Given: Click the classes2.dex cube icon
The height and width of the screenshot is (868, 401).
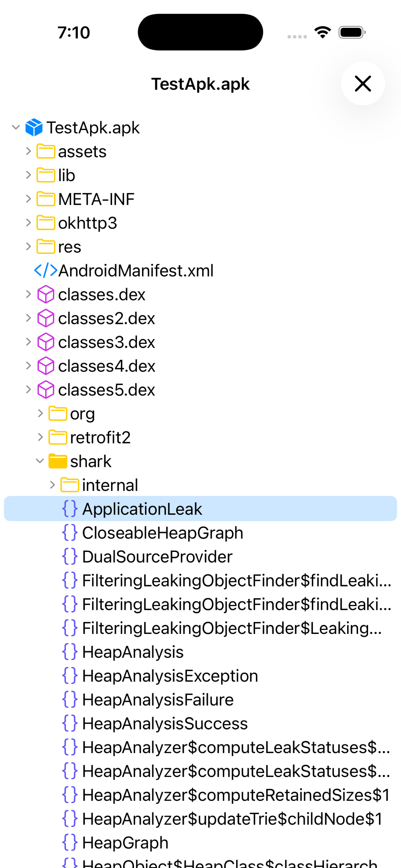Looking at the screenshot, I should coord(46,318).
